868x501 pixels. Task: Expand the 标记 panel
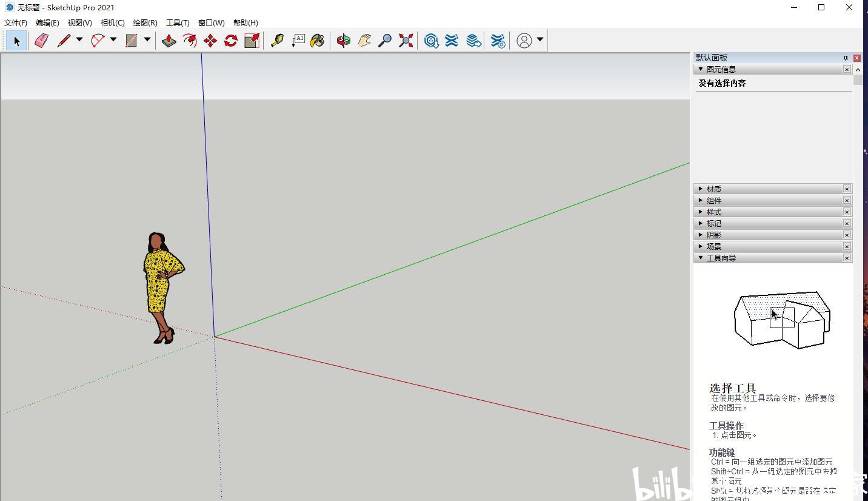click(701, 223)
